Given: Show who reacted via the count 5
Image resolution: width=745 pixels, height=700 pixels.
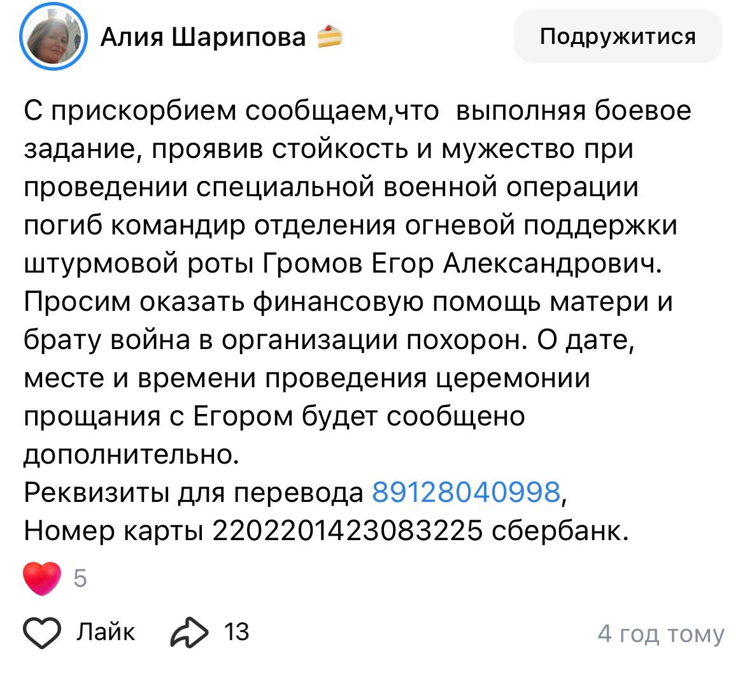Looking at the screenshot, I should (80, 579).
